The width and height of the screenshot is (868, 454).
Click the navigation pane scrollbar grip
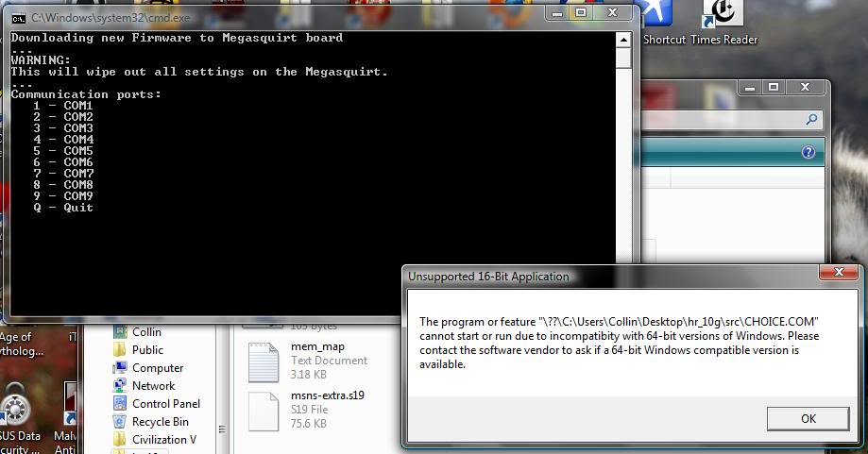222,429
